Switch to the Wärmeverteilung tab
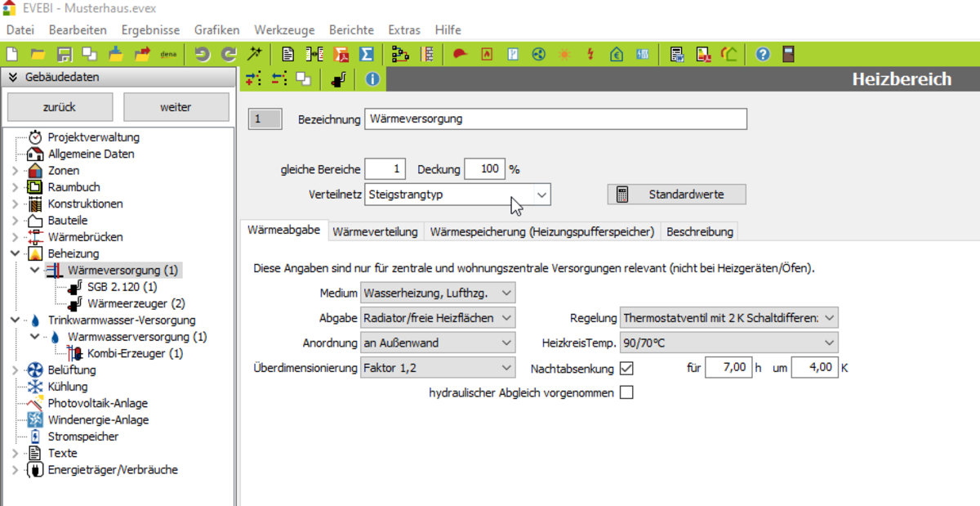Screen dimensions: 980x506 (375, 231)
